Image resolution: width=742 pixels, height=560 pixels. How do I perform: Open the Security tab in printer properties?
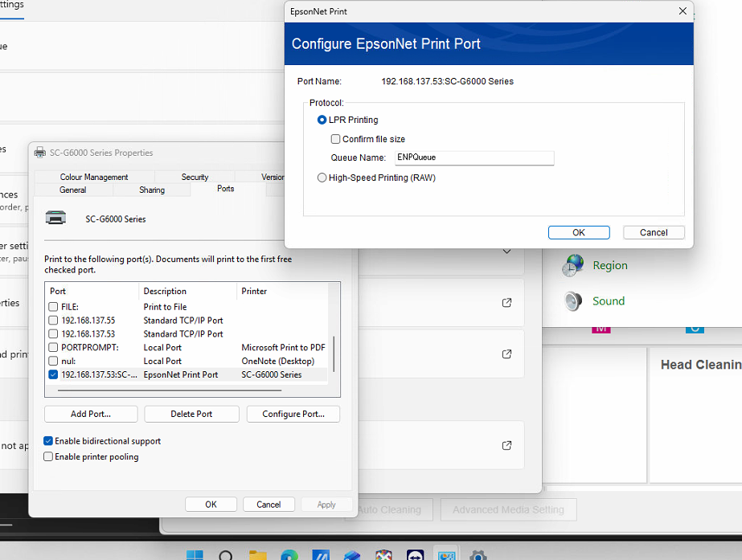195,177
